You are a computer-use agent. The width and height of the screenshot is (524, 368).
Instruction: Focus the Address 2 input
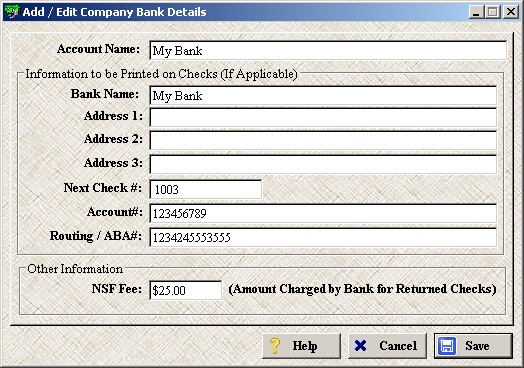pos(323,140)
